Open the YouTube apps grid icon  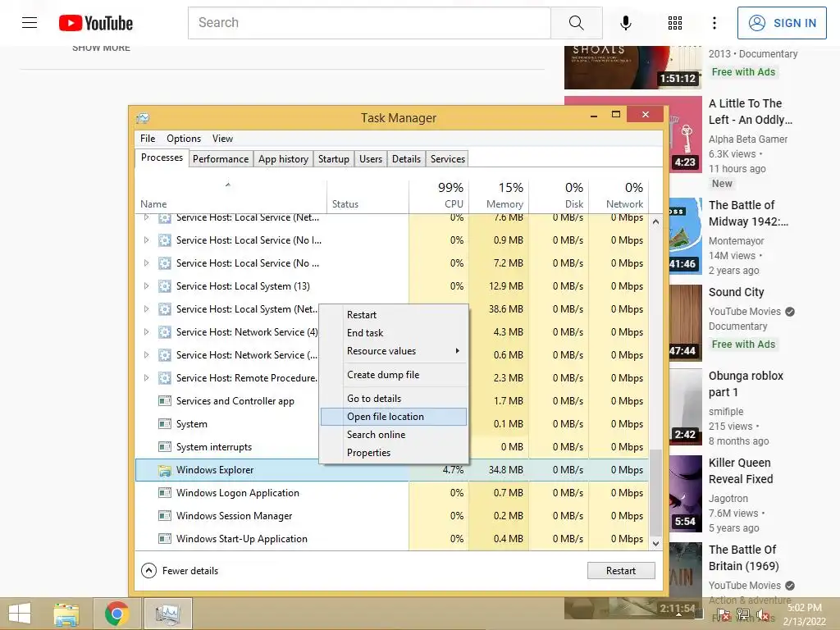675,22
